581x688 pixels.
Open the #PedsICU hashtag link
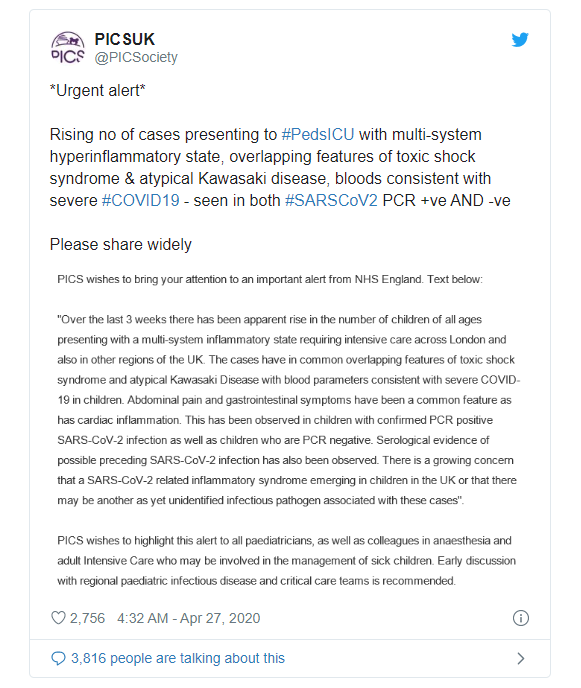pyautogui.click(x=318, y=134)
